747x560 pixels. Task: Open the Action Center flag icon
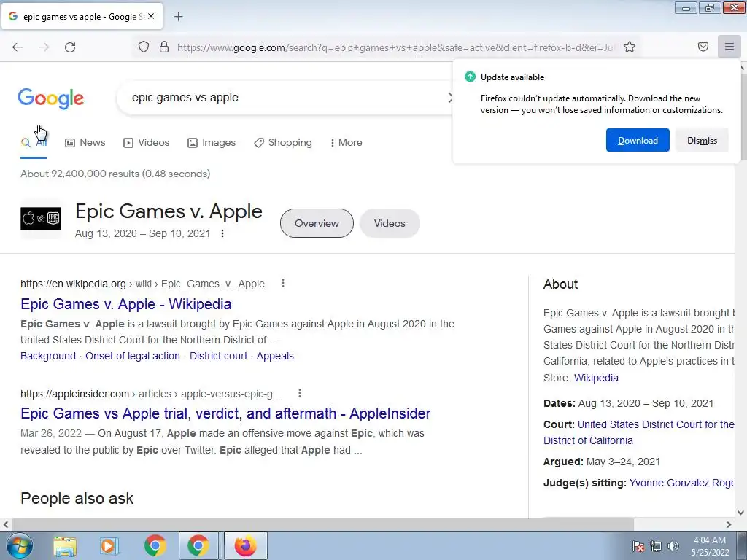click(x=638, y=546)
